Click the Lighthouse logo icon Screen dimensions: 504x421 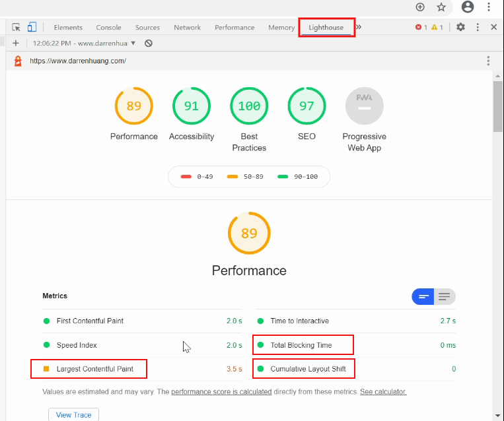pyautogui.click(x=18, y=61)
